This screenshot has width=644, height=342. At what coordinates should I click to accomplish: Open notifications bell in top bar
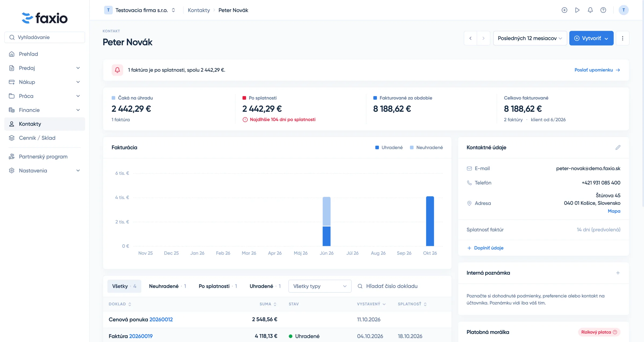590,10
